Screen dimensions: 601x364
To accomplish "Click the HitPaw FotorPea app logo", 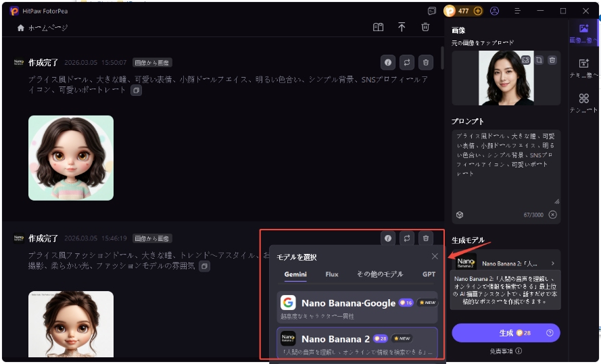I will (x=14, y=11).
